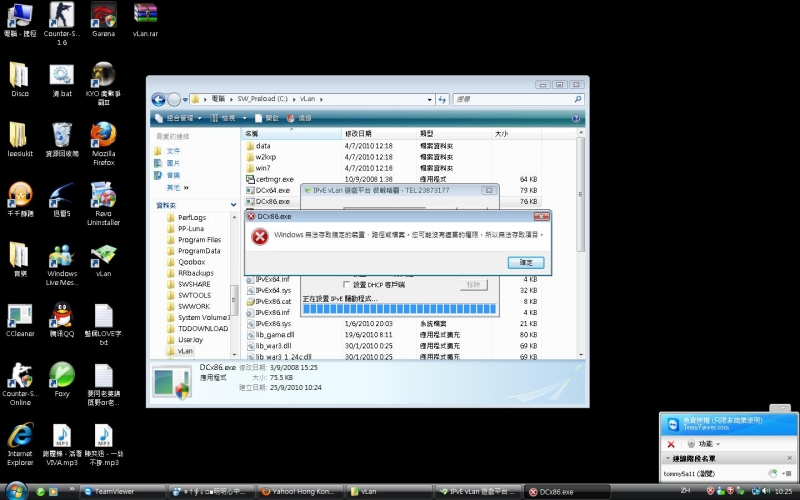The width and height of the screenshot is (800, 500).
Task: Select the vLan.rar archive icon
Action: coord(145,17)
